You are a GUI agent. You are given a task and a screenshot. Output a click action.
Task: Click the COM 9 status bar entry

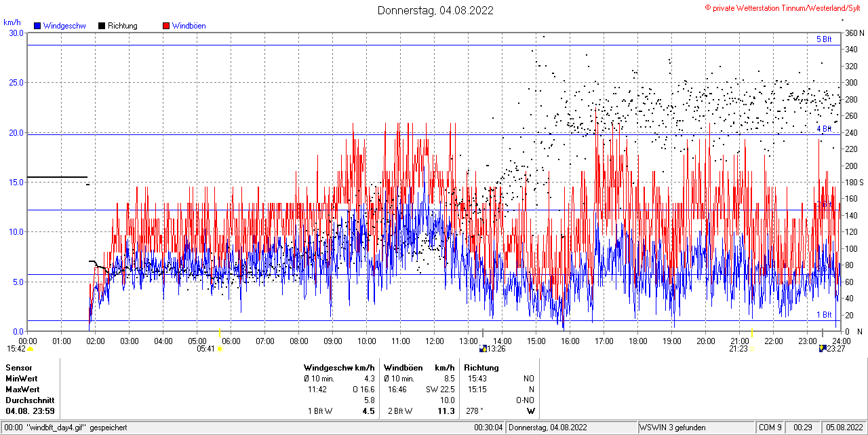(770, 428)
